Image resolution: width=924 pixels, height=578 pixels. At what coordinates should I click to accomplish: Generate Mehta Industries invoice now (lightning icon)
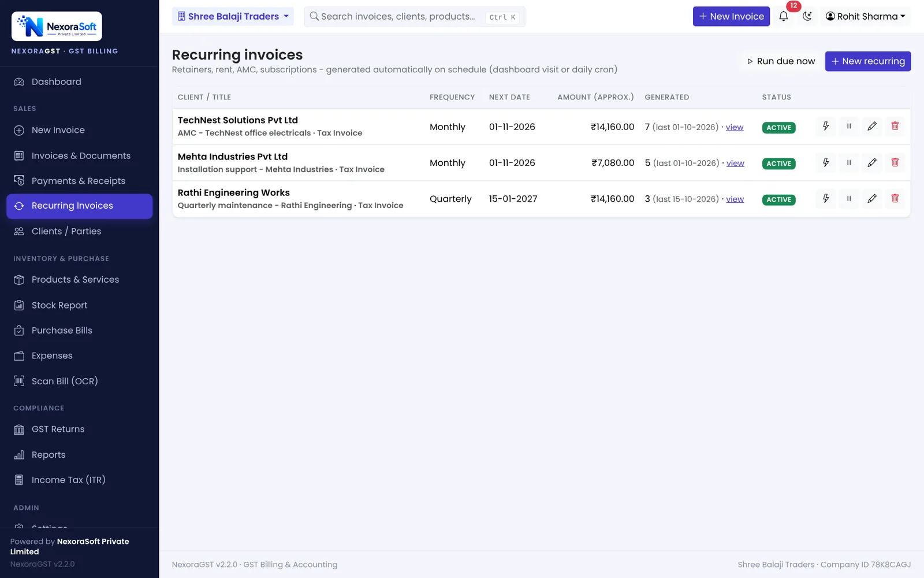(x=826, y=163)
